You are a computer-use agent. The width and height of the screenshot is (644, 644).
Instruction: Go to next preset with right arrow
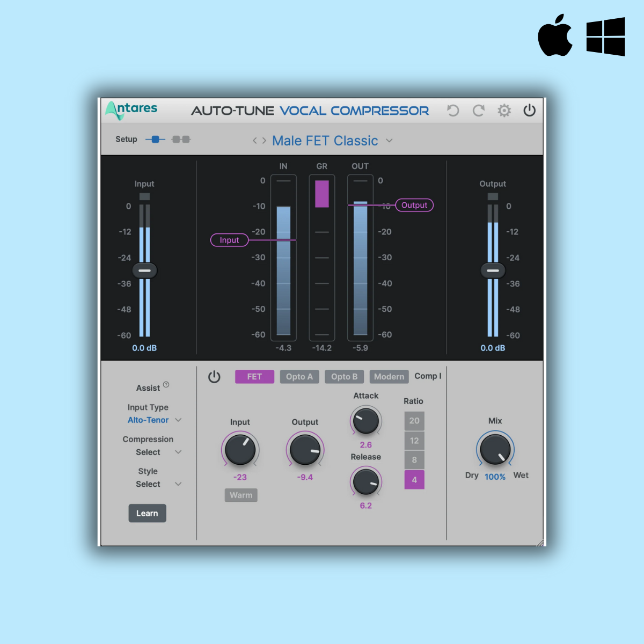[x=264, y=141]
